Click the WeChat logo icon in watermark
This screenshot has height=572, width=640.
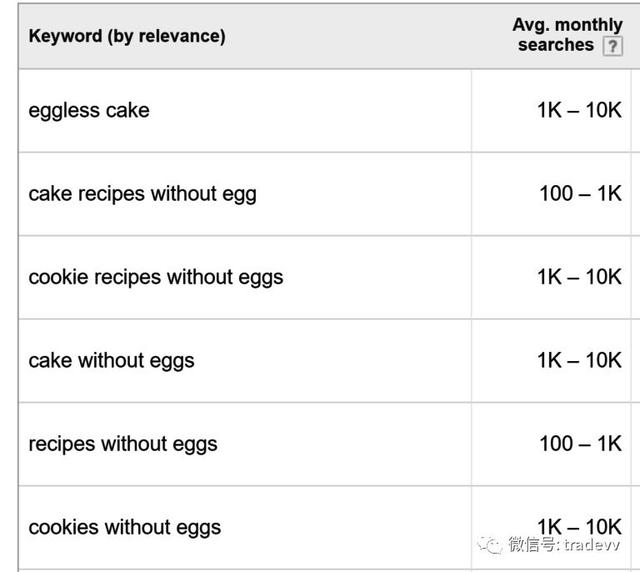tap(491, 544)
